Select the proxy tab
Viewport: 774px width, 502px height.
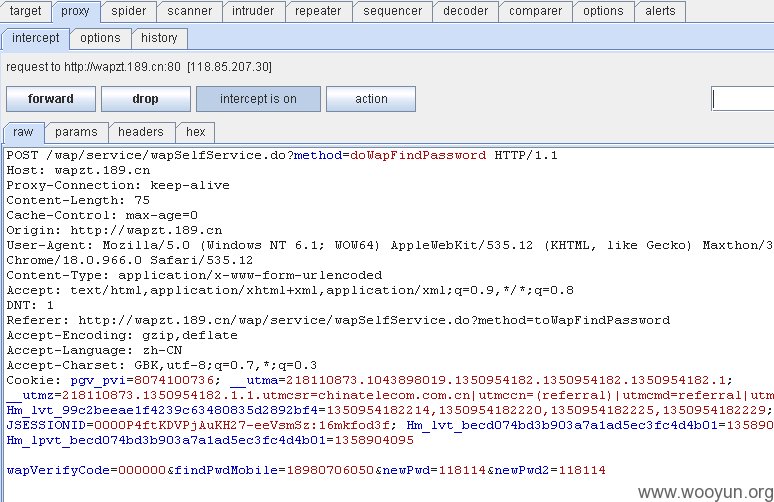click(x=76, y=11)
